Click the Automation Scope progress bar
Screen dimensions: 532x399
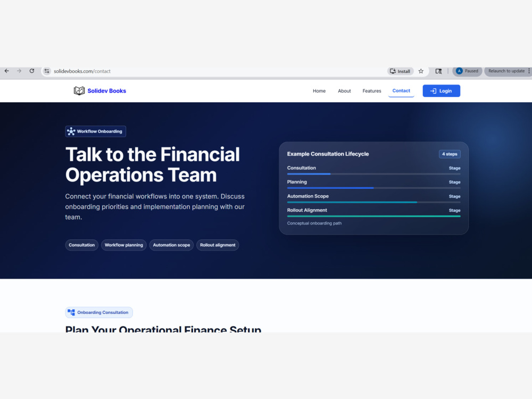373,202
